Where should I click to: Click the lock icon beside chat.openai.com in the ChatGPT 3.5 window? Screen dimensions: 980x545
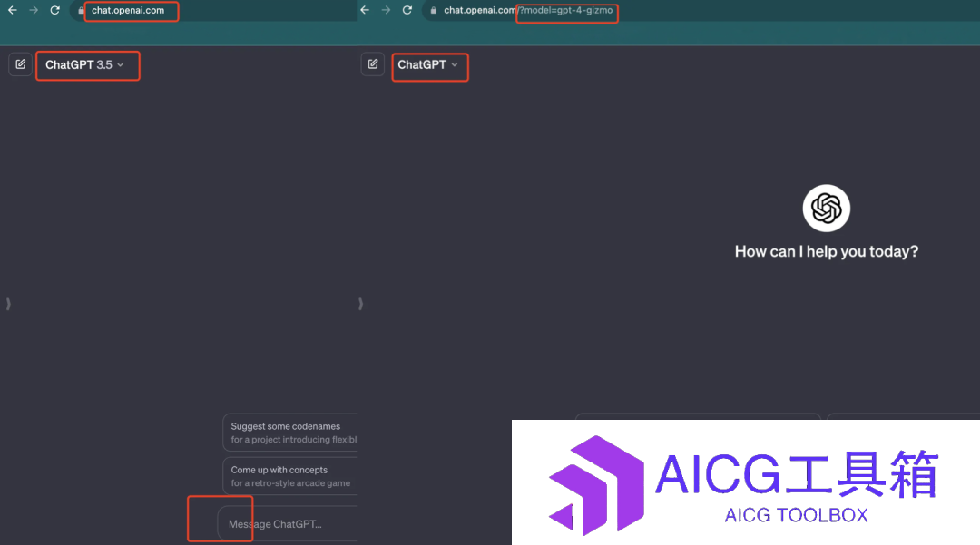pos(82,11)
